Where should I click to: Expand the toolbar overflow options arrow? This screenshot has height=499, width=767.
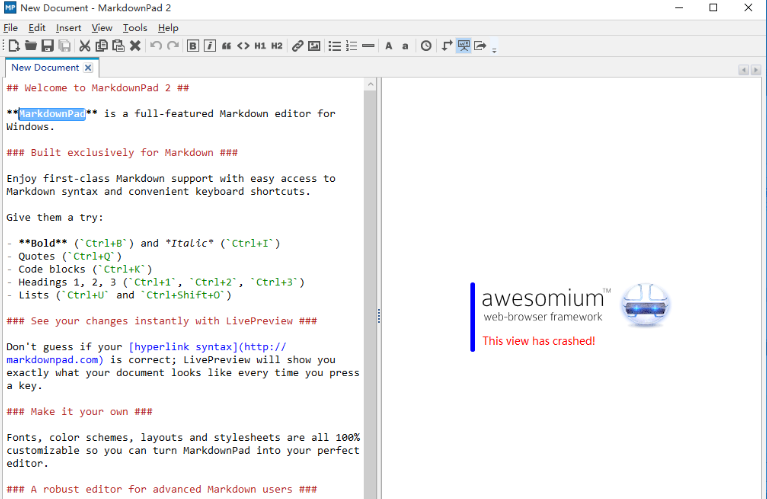tap(494, 49)
